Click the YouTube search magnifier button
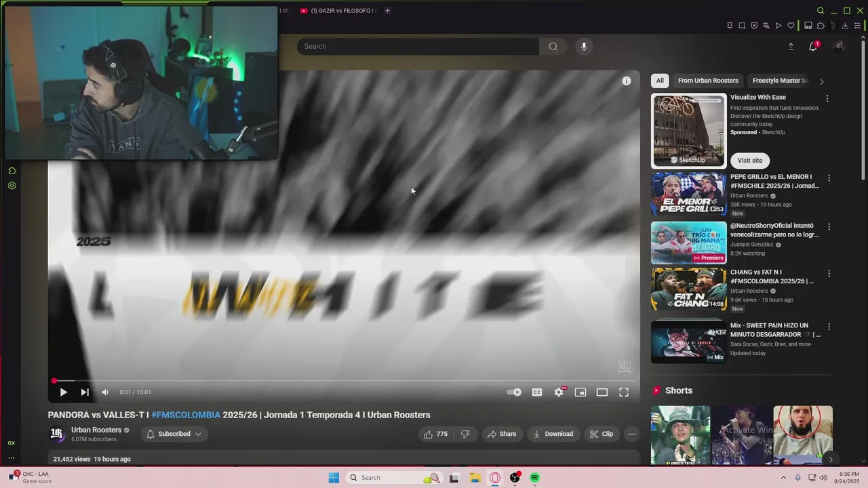Image resolution: width=868 pixels, height=488 pixels. point(553,46)
